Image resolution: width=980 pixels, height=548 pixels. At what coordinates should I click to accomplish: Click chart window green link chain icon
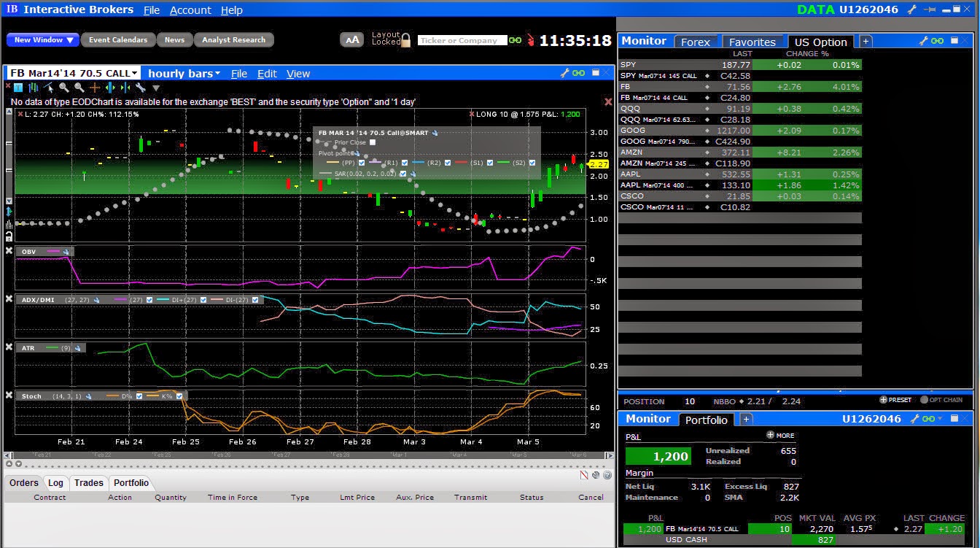(x=578, y=73)
